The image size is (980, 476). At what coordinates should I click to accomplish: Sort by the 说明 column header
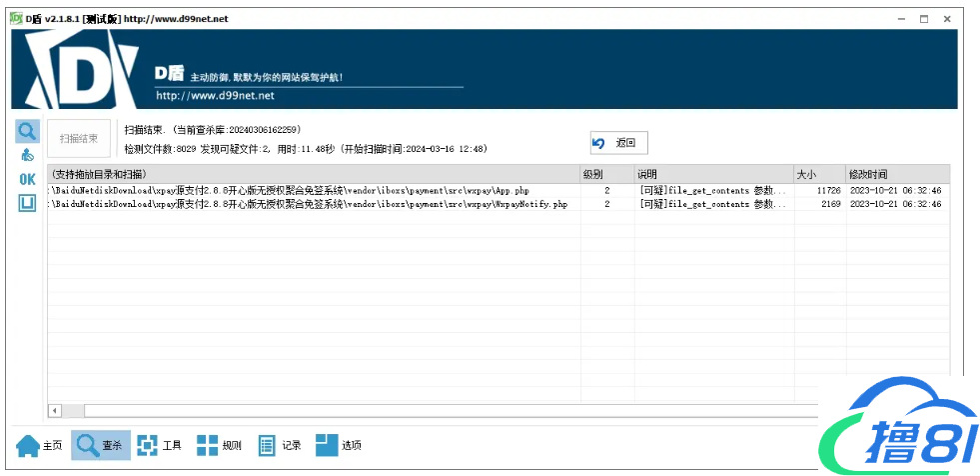click(x=713, y=174)
